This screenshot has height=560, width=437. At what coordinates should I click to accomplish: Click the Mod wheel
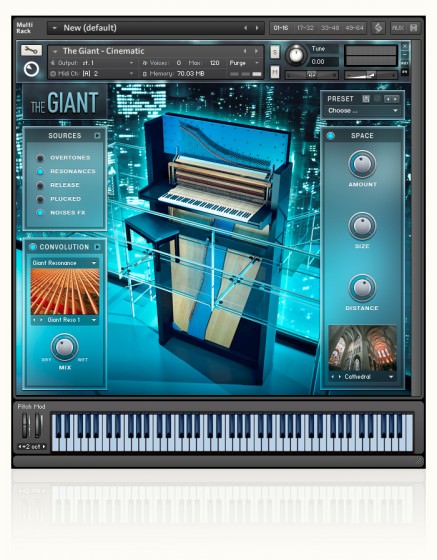tap(38, 425)
